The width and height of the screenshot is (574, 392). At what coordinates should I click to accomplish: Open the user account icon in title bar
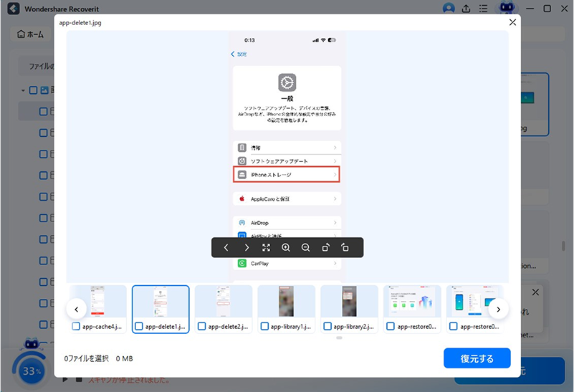(449, 9)
